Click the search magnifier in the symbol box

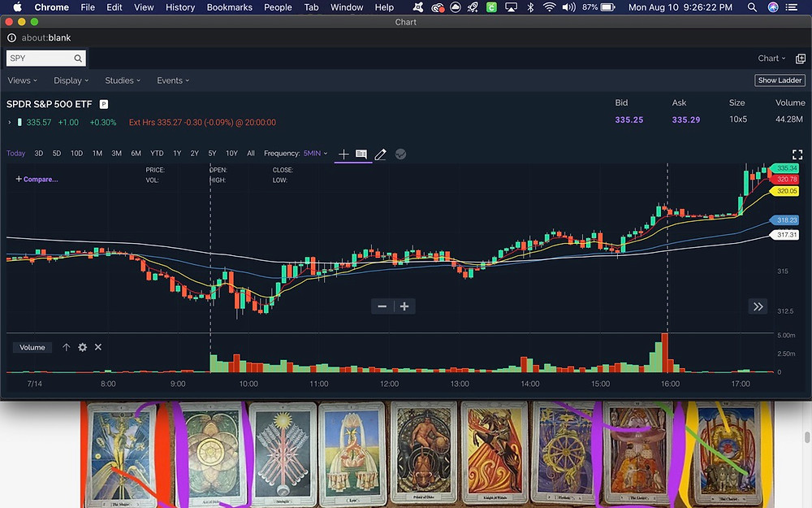click(x=78, y=58)
